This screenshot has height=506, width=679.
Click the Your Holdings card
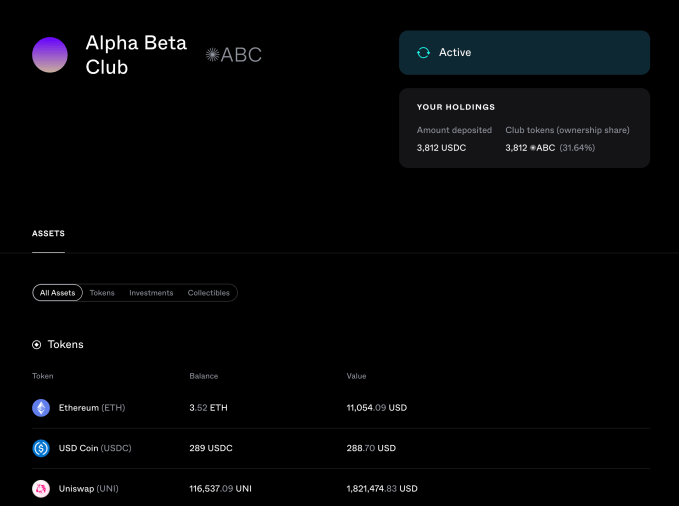pyautogui.click(x=524, y=128)
